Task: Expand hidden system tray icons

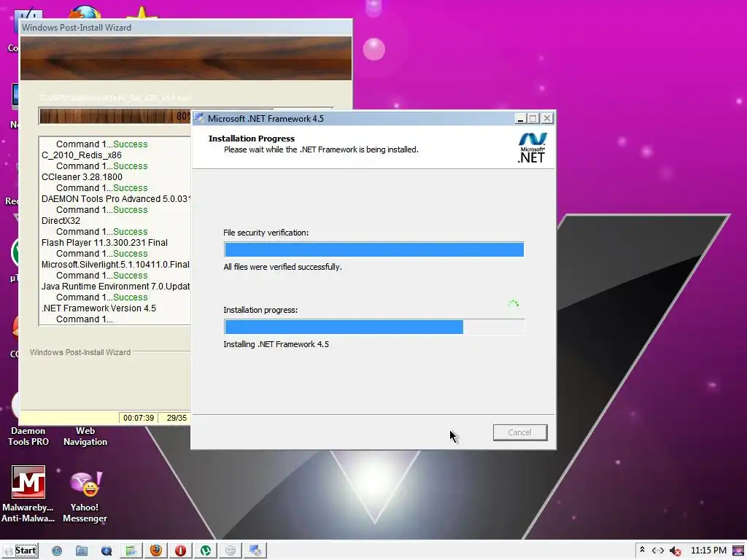Action: (x=642, y=550)
